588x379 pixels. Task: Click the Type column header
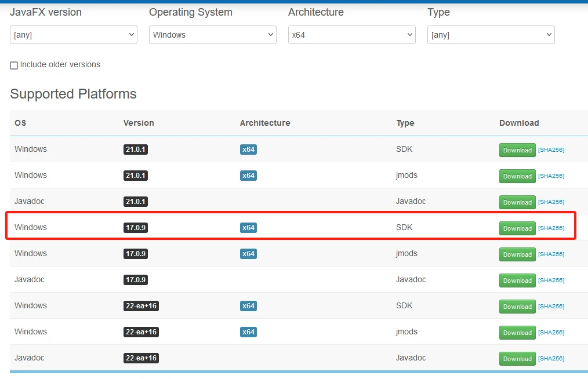click(405, 123)
